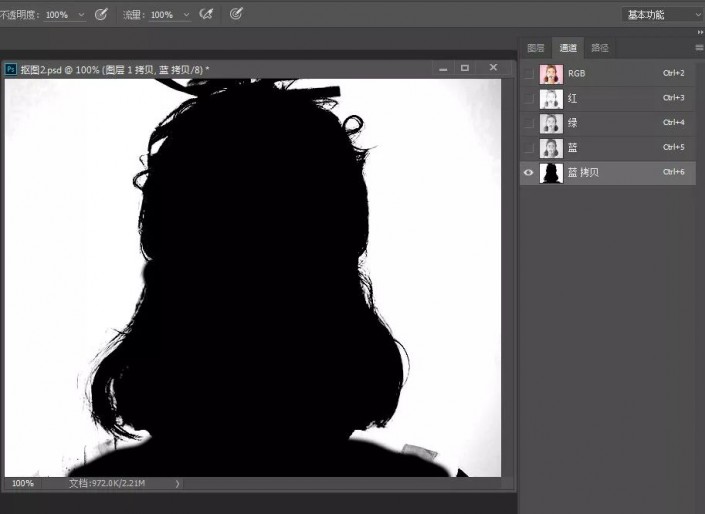Switch to the 图层 layers tab
The height and width of the screenshot is (514, 705).
536,47
